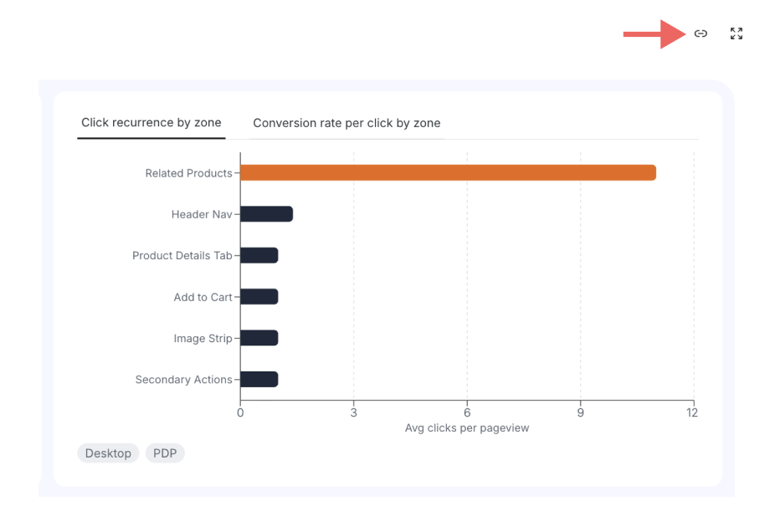Select the Add to Cart bar
The image size is (765, 532).
point(259,296)
